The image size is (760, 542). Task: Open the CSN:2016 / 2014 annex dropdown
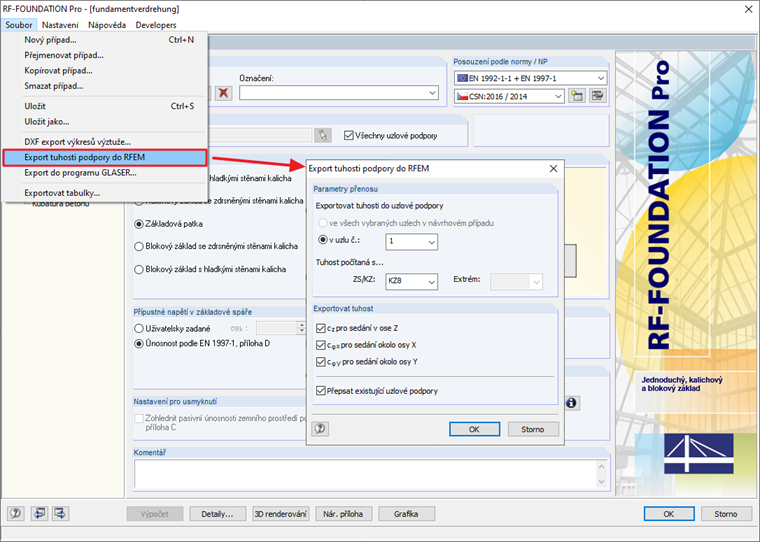click(509, 96)
